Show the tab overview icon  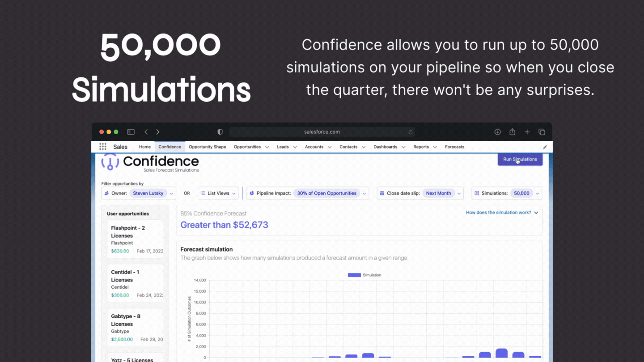(x=542, y=132)
